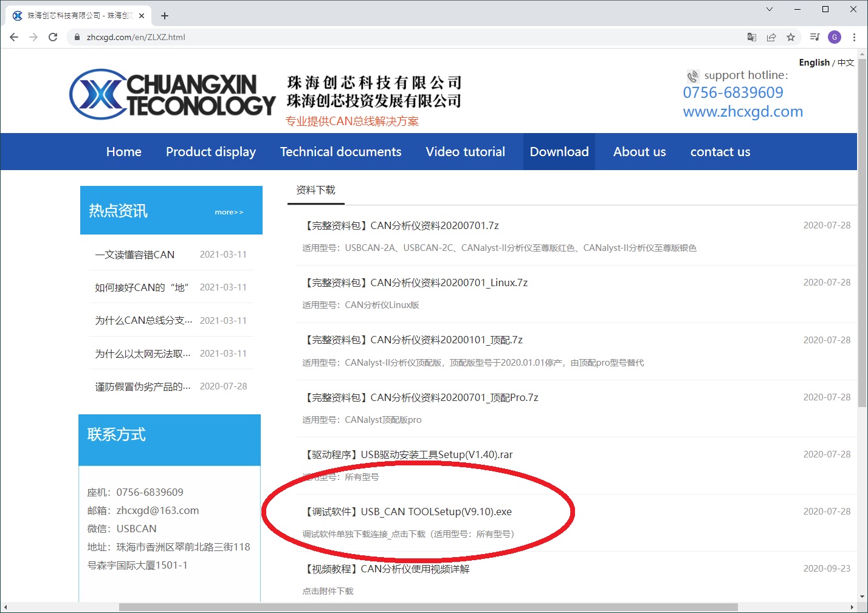
Task: Click the browser Forward arrow
Action: (x=33, y=37)
